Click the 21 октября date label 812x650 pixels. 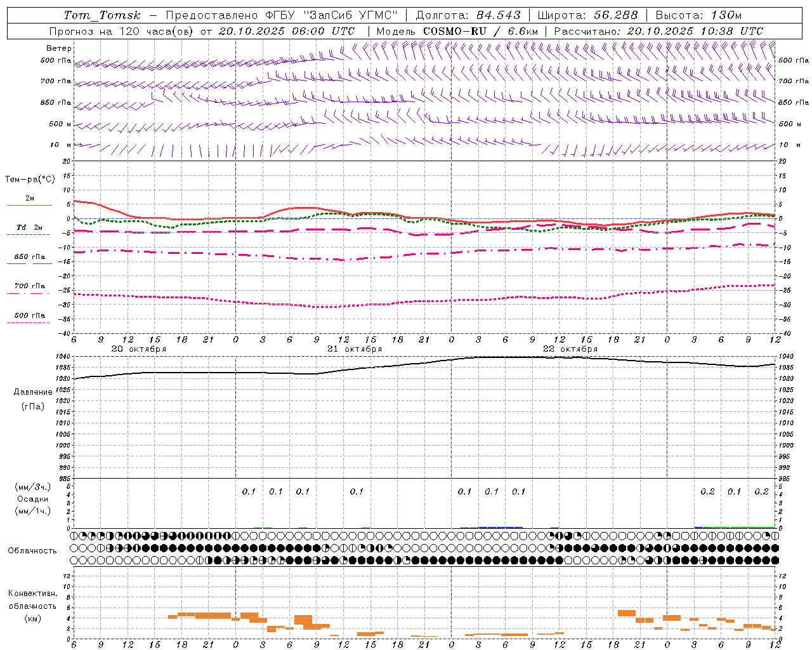[355, 349]
